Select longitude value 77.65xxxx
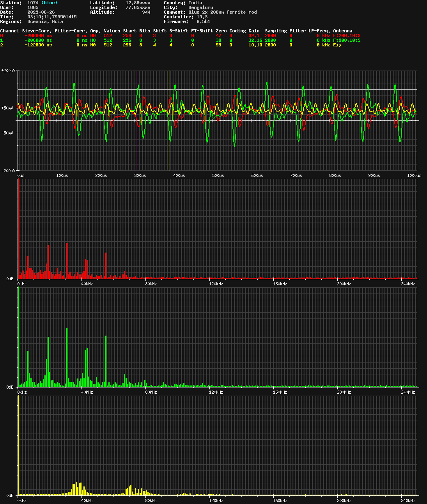This screenshot has height=504, width=427. 138,7
